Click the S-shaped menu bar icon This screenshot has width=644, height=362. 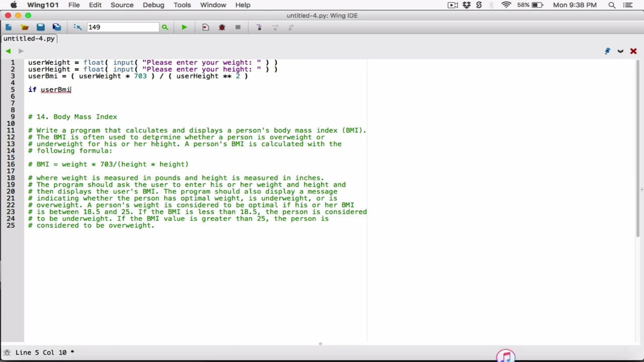[479, 5]
